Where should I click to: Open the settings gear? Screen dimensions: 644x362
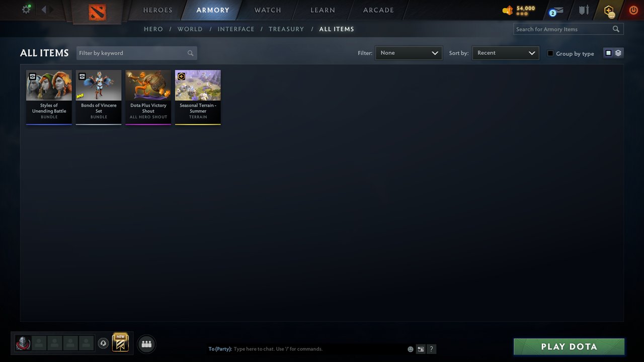(26, 10)
